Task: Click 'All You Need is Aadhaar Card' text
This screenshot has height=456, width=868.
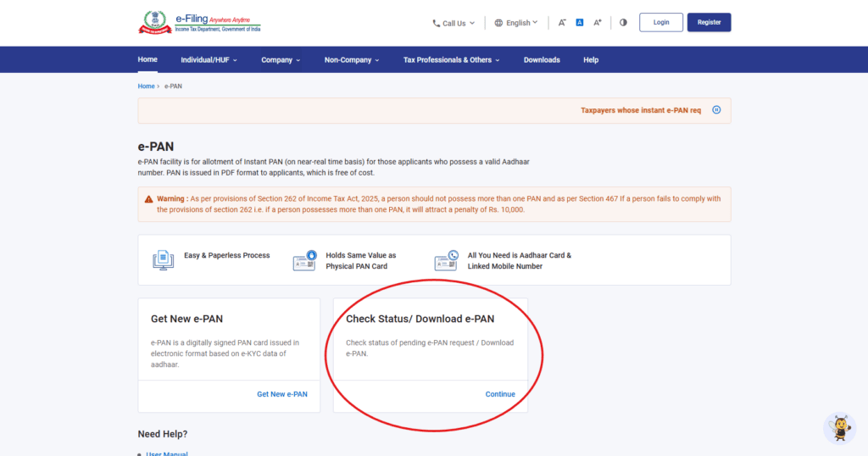Action: click(x=520, y=261)
